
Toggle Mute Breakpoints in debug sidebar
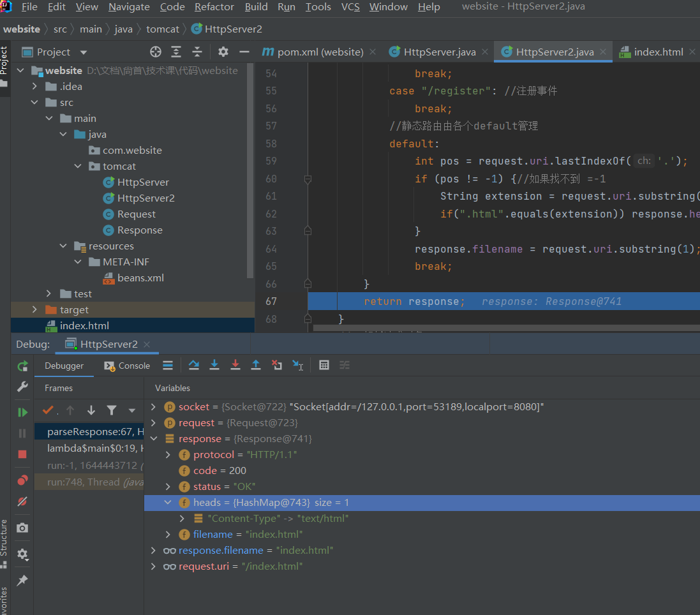(22, 501)
